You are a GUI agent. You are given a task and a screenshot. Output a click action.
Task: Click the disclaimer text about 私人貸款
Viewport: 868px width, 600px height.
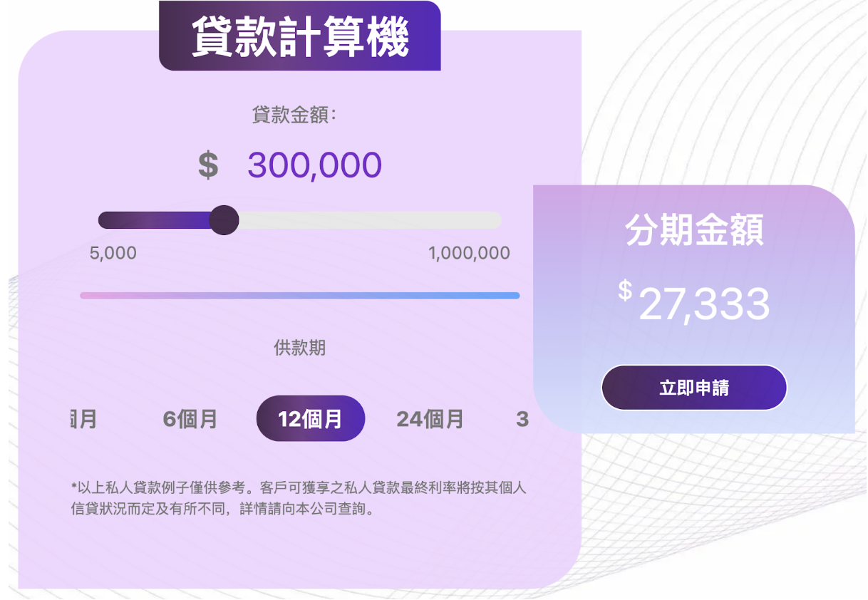coord(299,499)
